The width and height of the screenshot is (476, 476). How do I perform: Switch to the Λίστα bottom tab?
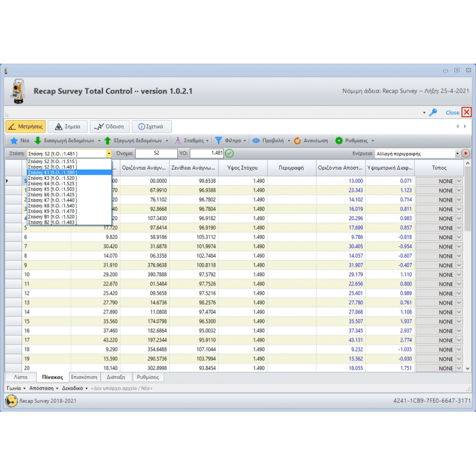coord(20,377)
